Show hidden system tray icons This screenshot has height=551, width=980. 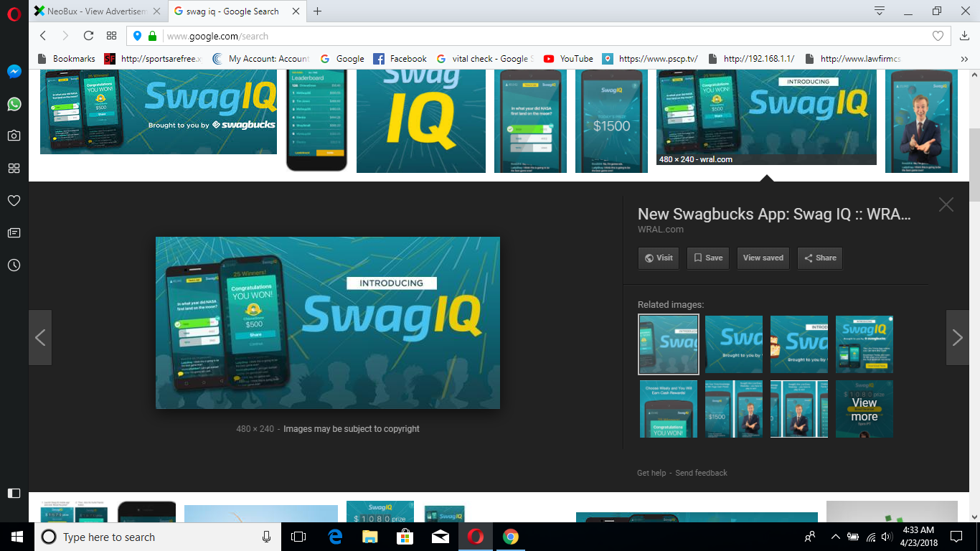coord(835,537)
